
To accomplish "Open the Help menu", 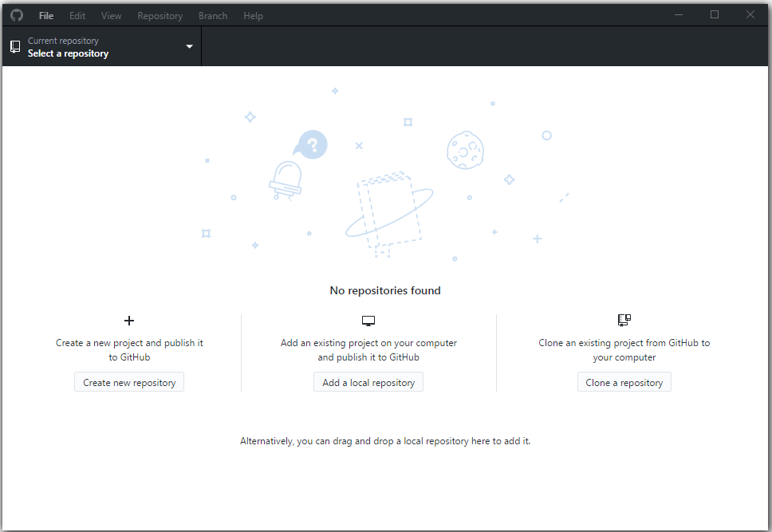I will (253, 16).
